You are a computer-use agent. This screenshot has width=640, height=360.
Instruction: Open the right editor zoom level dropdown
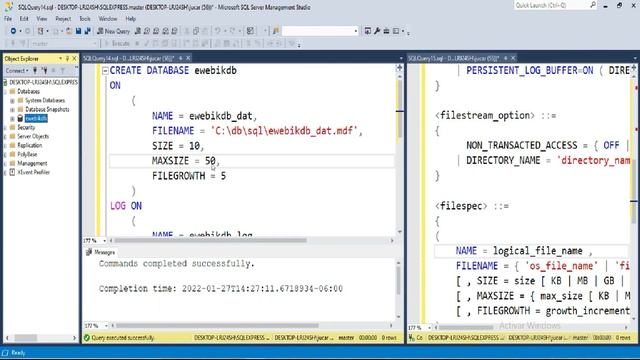point(429,327)
